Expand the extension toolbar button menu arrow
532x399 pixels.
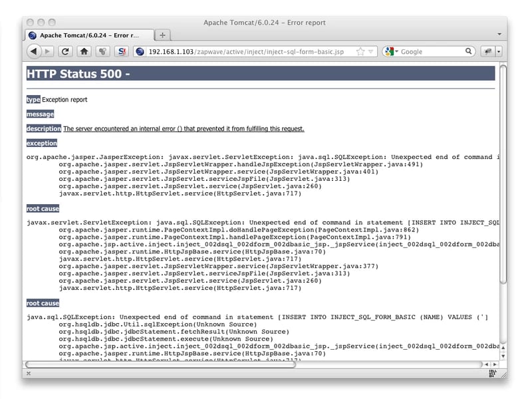499,51
